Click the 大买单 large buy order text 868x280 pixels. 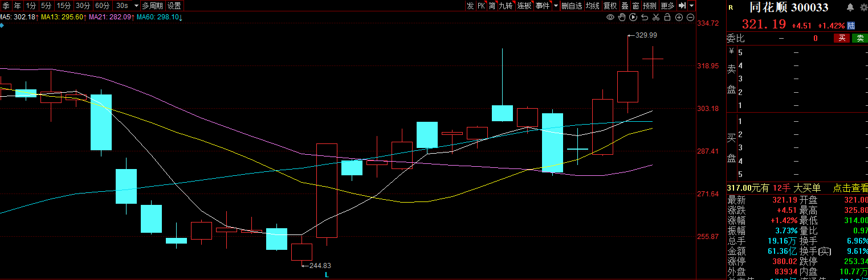pos(808,188)
